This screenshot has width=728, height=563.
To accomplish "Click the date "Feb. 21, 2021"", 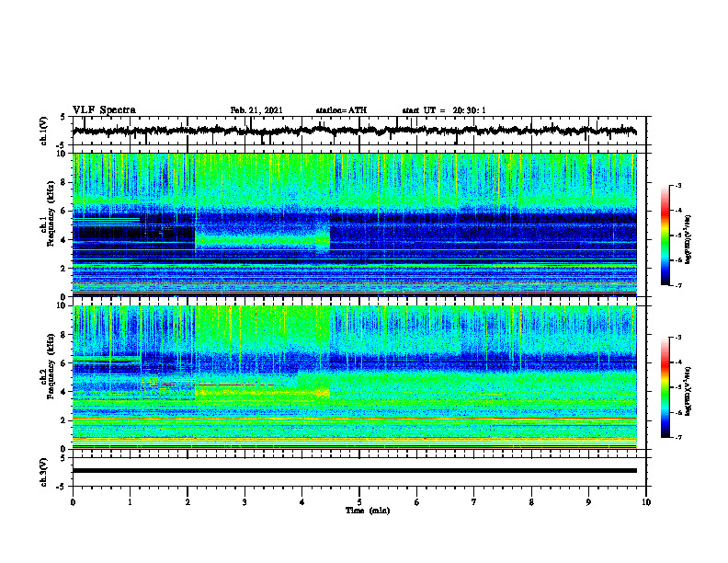I will (256, 110).
